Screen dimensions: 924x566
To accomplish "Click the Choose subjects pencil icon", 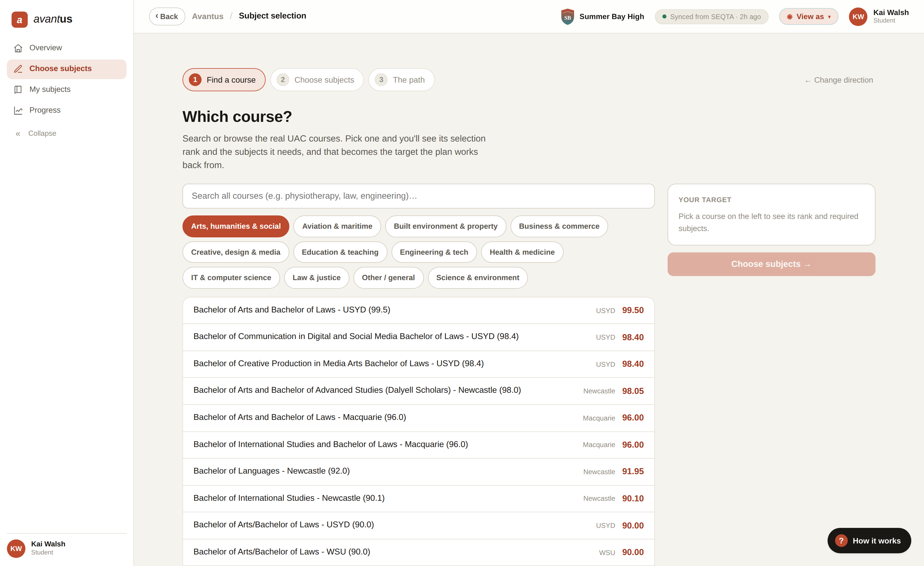I will 18,69.
